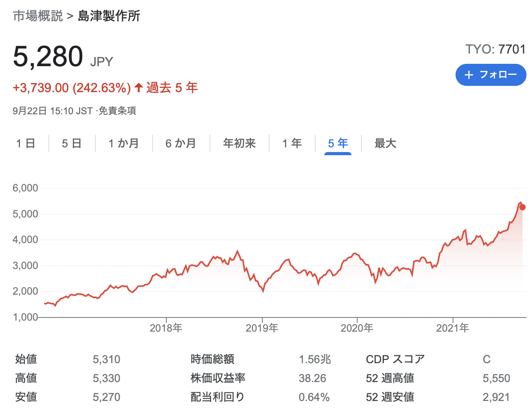
Task: Switch to the 6 か月 tab
Action: coord(181,143)
